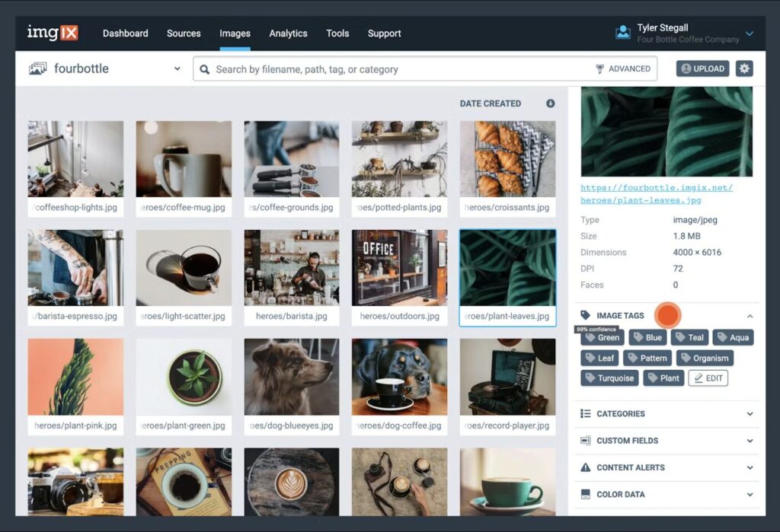780x532 pixels.
Task: Click the search magnifier icon
Action: click(204, 69)
